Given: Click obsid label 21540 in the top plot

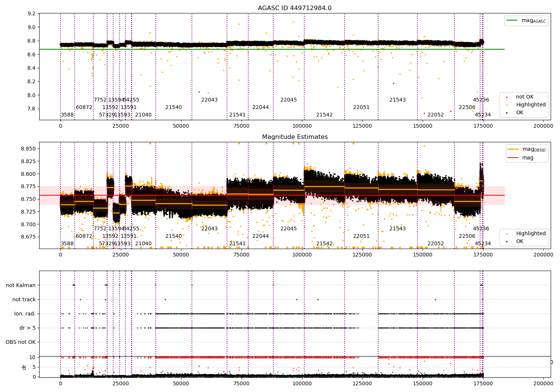Looking at the screenshot, I should (x=174, y=108).
